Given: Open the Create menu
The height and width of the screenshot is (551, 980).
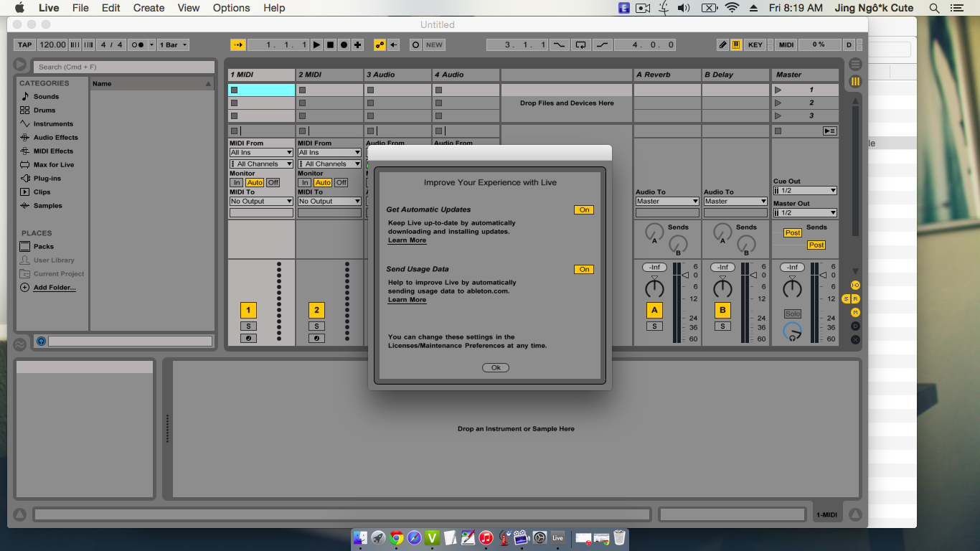Looking at the screenshot, I should coord(149,8).
